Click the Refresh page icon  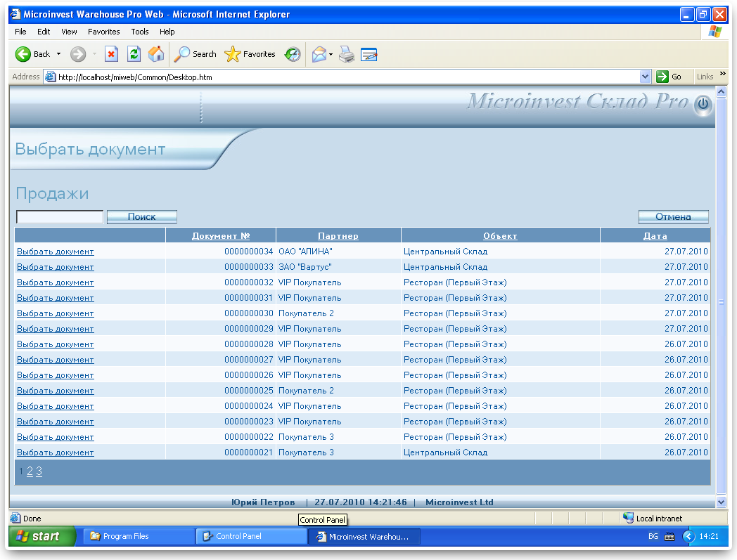tap(134, 54)
